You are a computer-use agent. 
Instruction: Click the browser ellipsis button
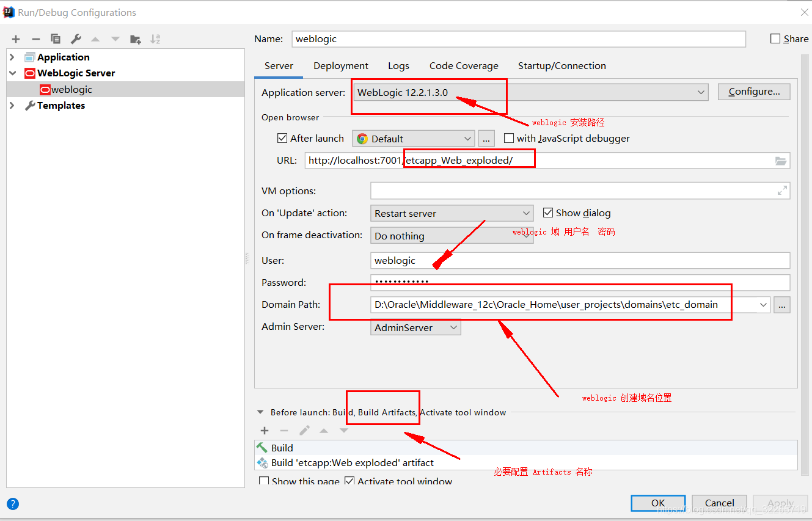click(486, 139)
